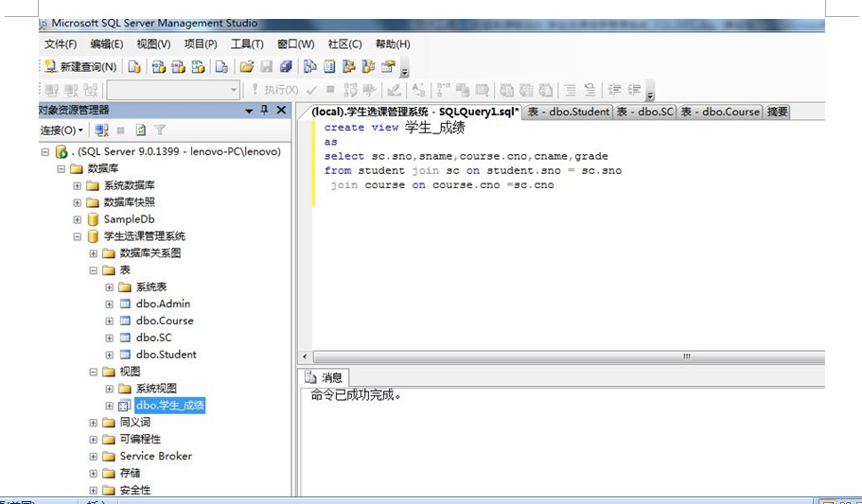The width and height of the screenshot is (862, 504).
Task: Switch to the 表 - dbo.SC tab
Action: [x=645, y=113]
